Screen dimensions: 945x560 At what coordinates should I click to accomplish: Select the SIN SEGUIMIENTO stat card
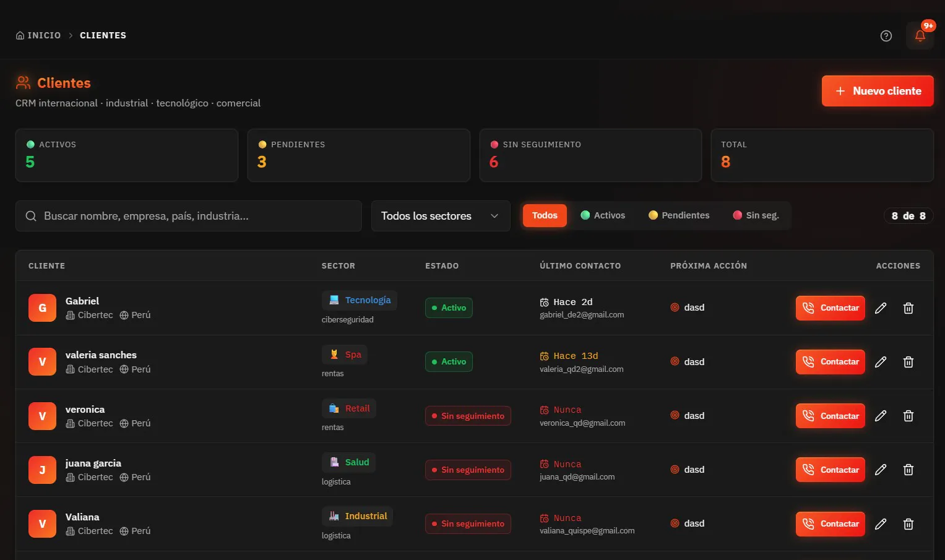coord(590,155)
